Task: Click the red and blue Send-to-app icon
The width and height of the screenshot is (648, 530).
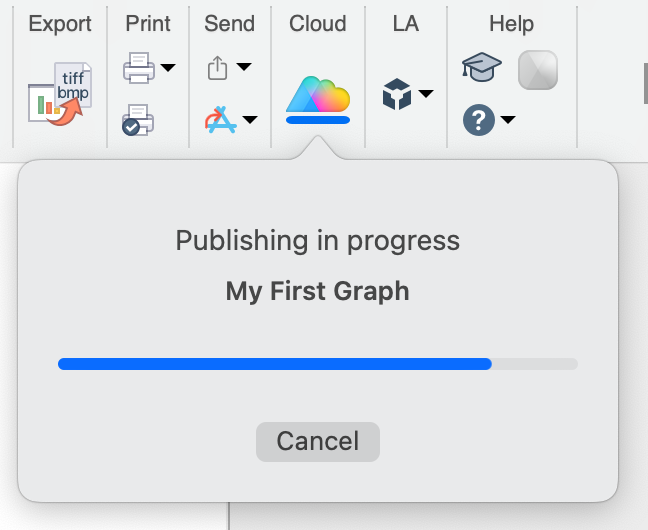Action: (218, 121)
